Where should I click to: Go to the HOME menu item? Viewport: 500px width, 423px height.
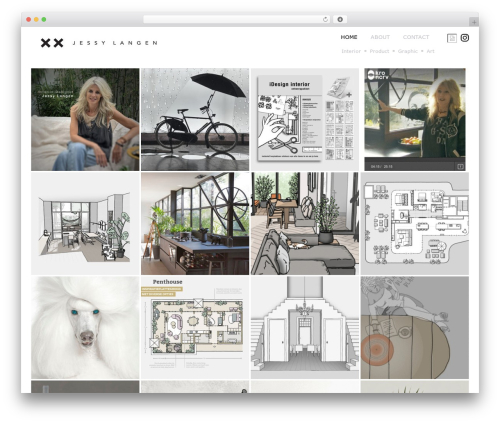pos(349,37)
